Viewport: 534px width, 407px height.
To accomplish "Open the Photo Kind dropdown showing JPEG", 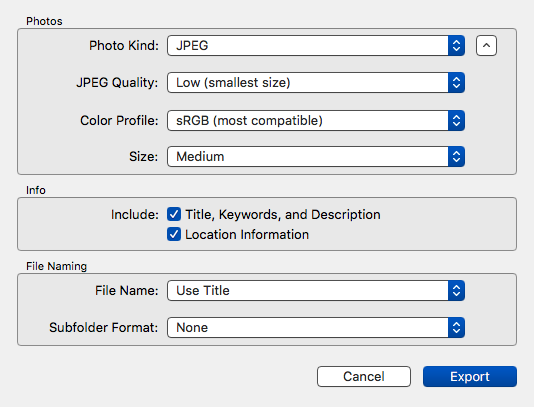I will (316, 45).
